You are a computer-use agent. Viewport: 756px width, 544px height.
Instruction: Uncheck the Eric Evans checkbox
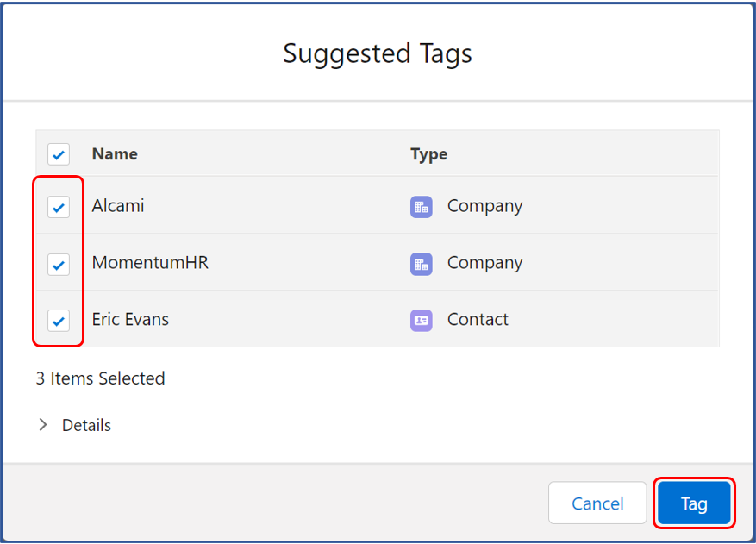click(x=59, y=321)
